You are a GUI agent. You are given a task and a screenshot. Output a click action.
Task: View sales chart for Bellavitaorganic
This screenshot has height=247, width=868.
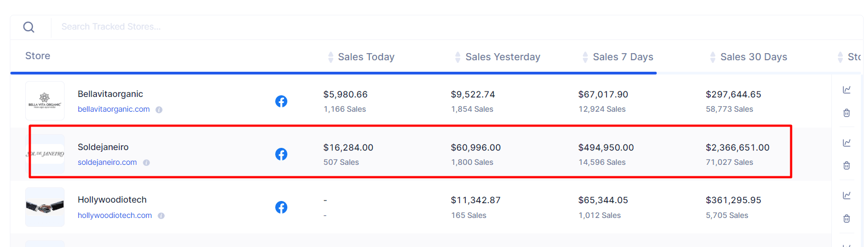pos(847,90)
